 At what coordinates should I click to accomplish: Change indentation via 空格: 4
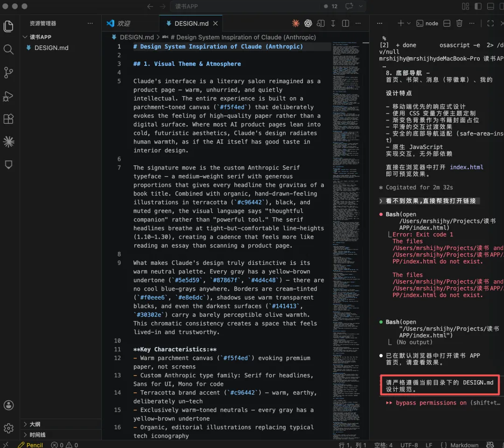(383, 444)
